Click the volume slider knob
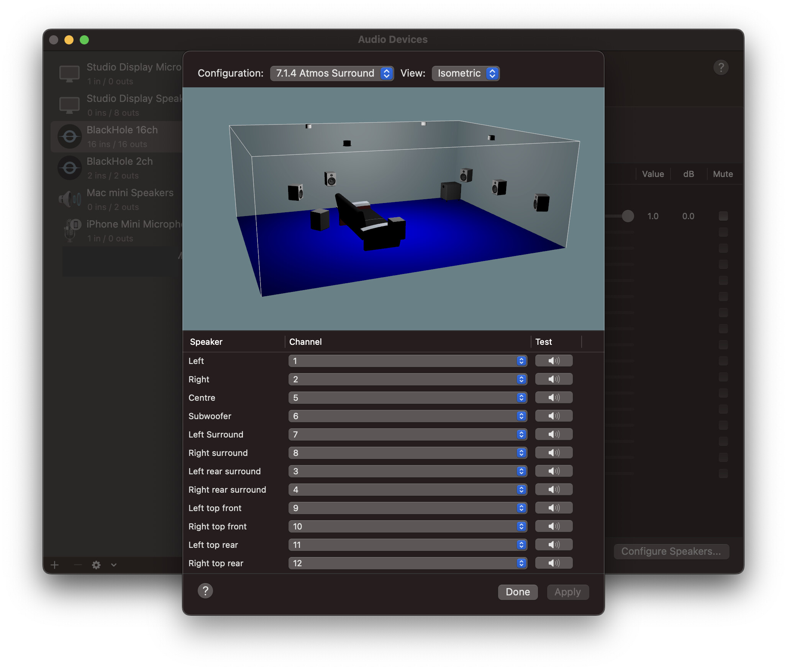787x672 pixels. click(x=628, y=216)
